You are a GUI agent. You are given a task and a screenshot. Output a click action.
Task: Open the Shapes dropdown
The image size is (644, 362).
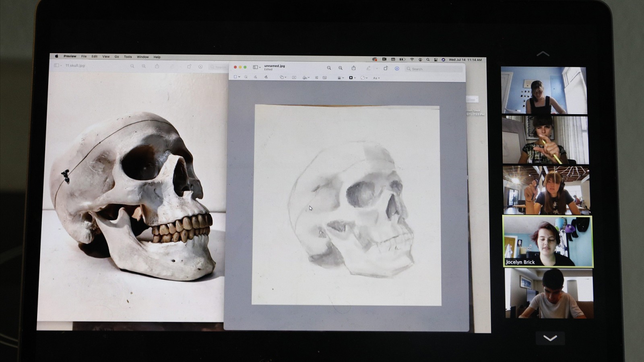[x=283, y=78]
